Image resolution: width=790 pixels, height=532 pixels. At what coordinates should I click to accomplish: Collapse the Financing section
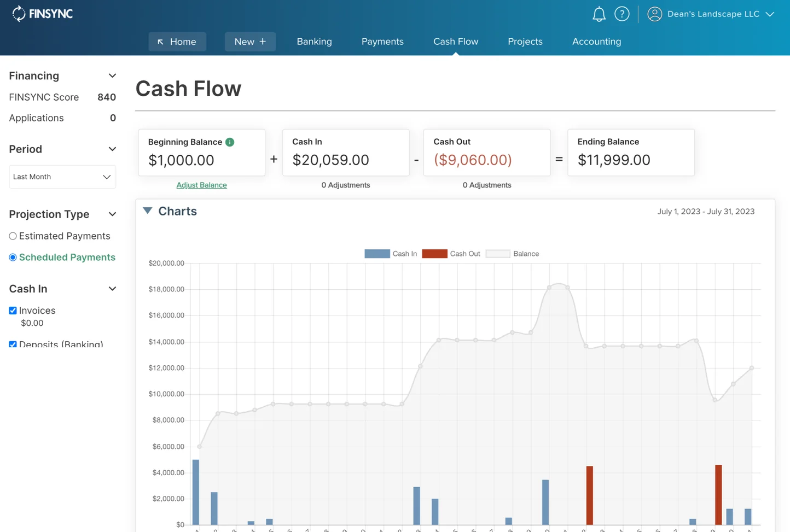tap(112, 76)
